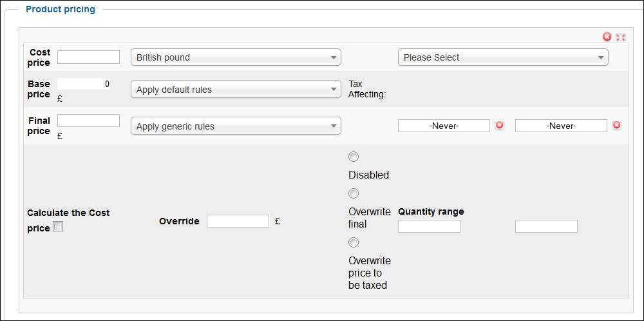
Task: Open the first -Never- date field
Action: (444, 126)
